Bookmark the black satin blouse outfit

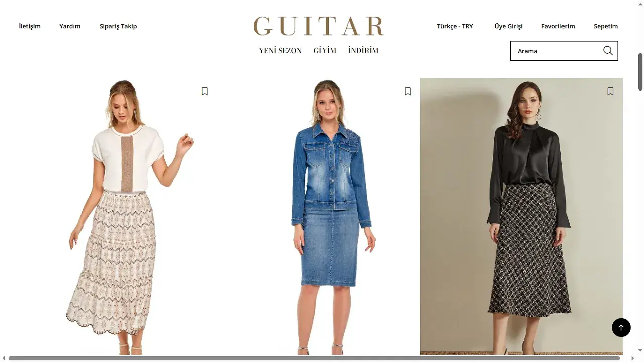click(610, 92)
